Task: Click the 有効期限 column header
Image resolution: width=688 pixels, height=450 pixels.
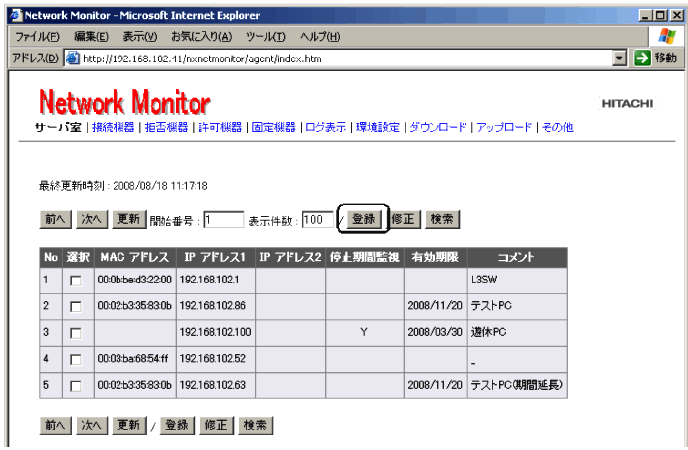Action: point(435,257)
